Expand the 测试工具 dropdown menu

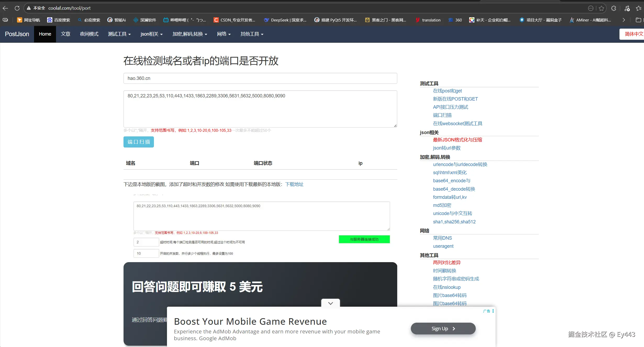tap(119, 34)
